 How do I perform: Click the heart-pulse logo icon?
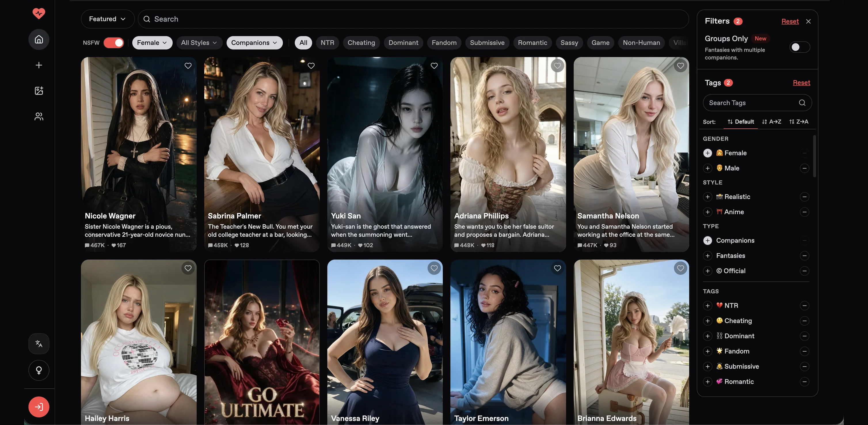click(x=39, y=14)
